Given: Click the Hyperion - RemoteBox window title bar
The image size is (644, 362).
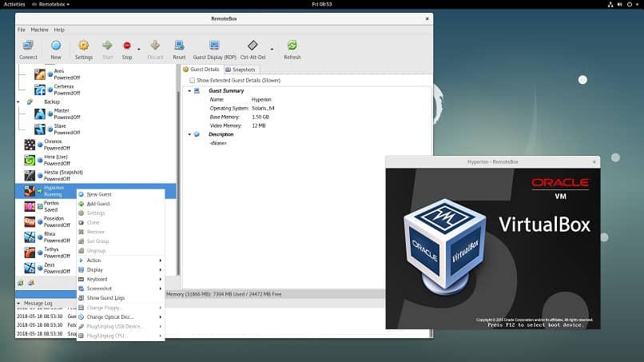Looking at the screenshot, I should pos(493,162).
